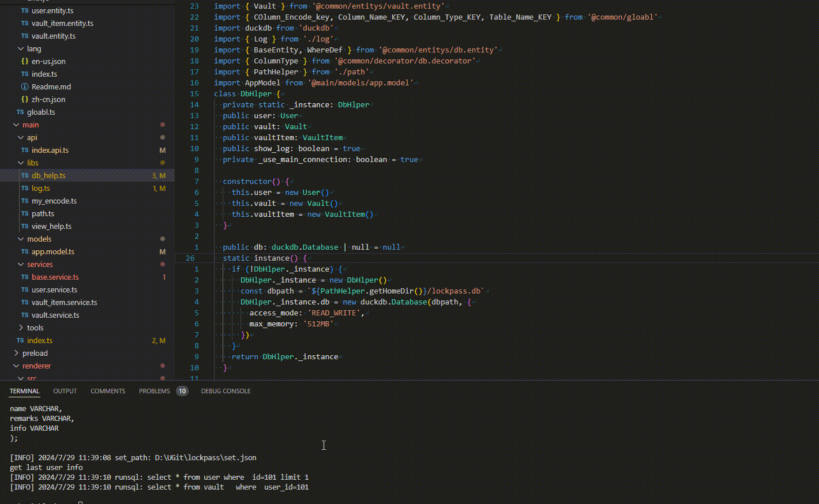Click the info icon beside Readme.md

pyautogui.click(x=25, y=87)
